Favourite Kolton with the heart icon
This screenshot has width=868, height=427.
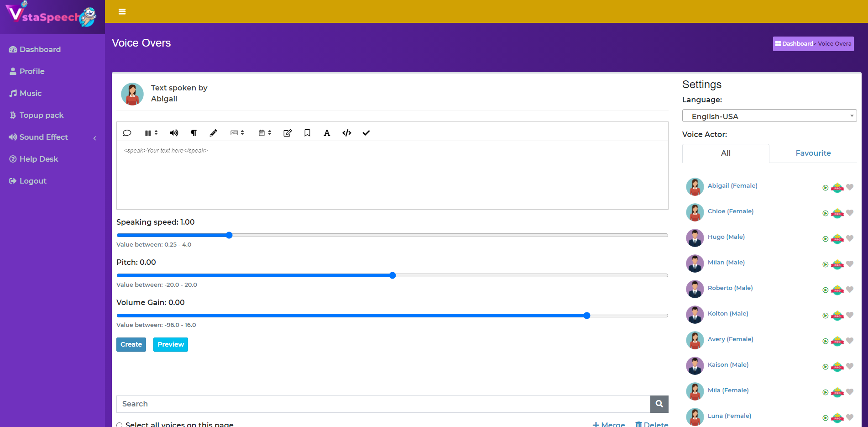(850, 315)
